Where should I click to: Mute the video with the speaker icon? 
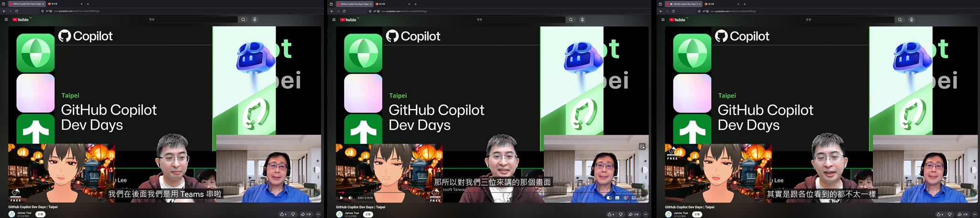coord(350,198)
